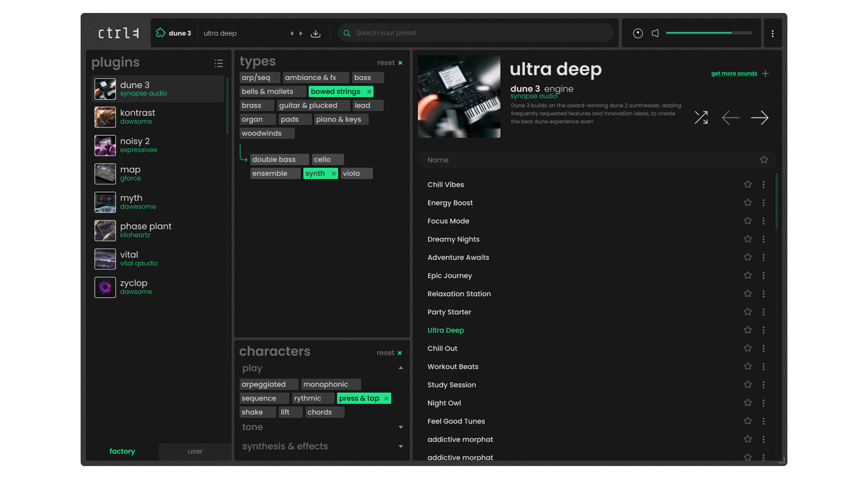Collapse the play characters section

click(401, 368)
